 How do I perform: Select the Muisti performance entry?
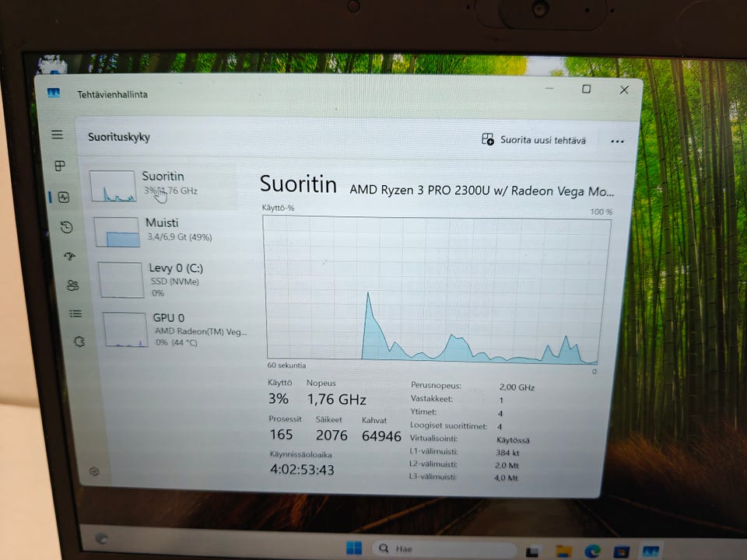point(164,232)
